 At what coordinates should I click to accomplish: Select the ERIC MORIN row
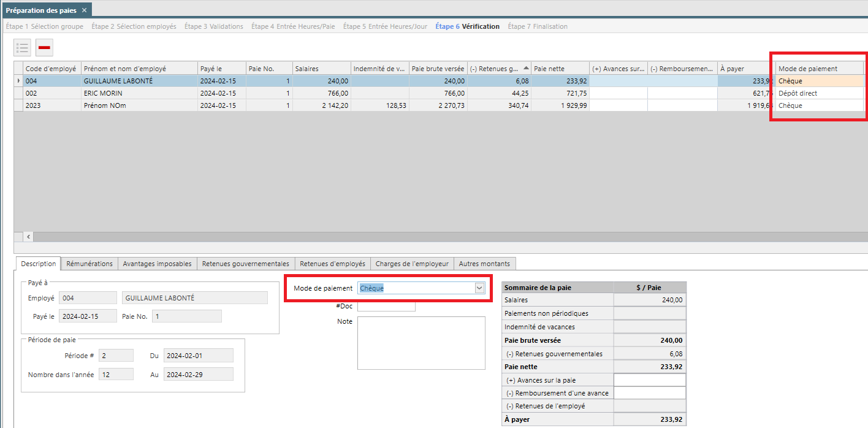coord(439,93)
